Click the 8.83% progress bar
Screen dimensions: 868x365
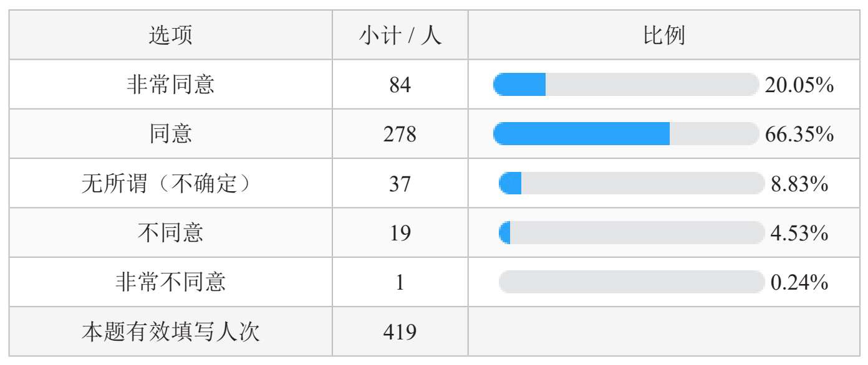tap(631, 183)
